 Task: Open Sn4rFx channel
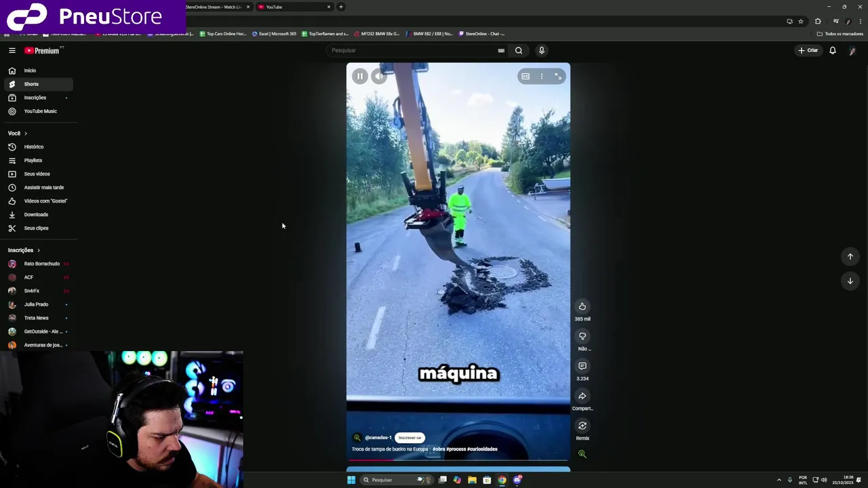coord(38,291)
